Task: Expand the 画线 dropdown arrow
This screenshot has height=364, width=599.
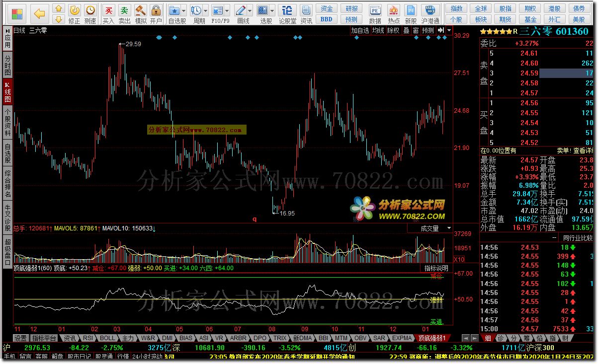Action: (x=250, y=10)
